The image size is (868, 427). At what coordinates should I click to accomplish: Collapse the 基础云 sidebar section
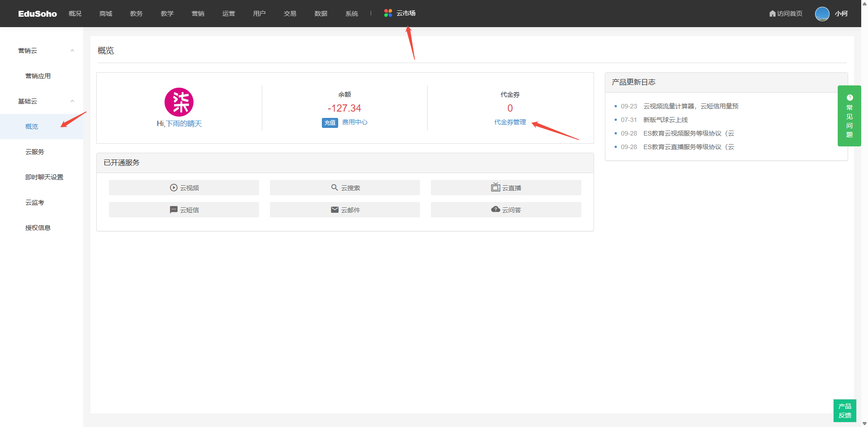(x=72, y=101)
